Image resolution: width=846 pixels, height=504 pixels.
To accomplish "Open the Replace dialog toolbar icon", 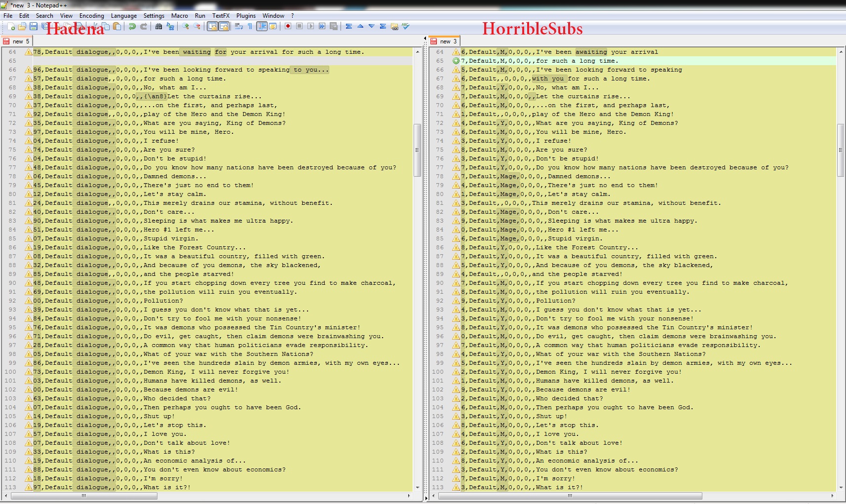I will tap(170, 27).
